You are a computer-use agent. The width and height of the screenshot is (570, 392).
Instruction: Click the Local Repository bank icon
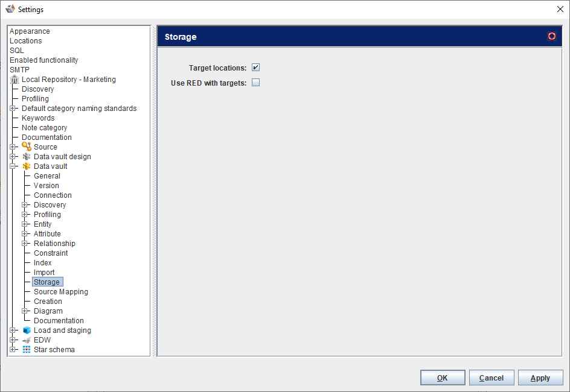pos(14,80)
